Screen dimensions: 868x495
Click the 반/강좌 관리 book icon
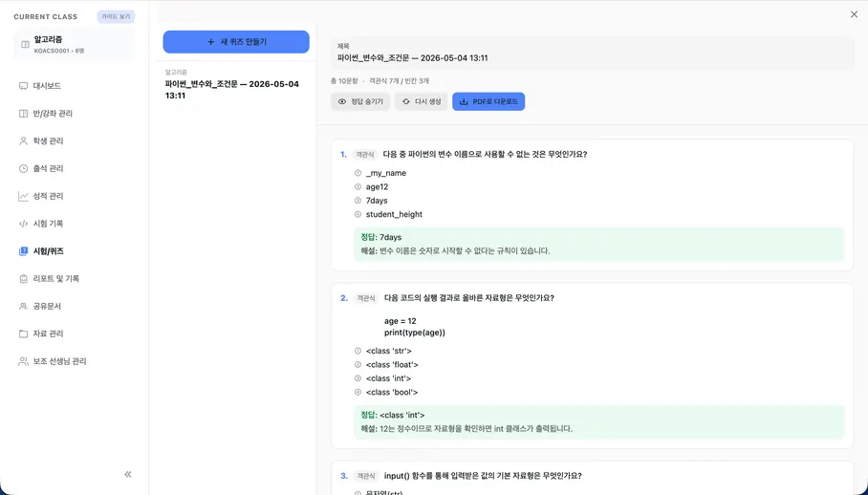coord(23,114)
